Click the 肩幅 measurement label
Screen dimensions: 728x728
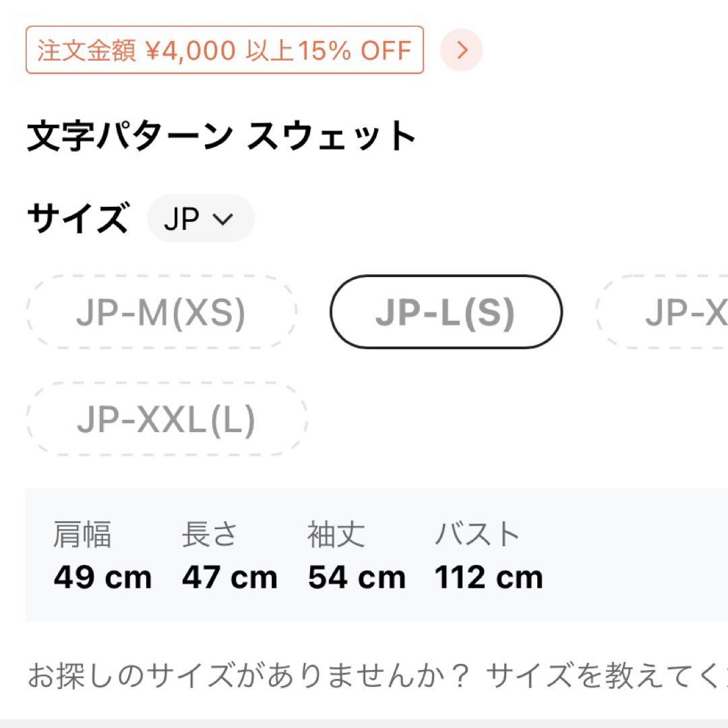coord(82,534)
